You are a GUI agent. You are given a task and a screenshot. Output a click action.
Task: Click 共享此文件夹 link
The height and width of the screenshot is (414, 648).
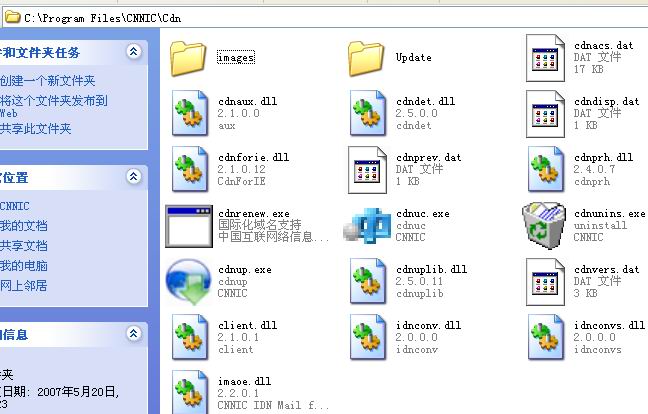[x=36, y=129]
